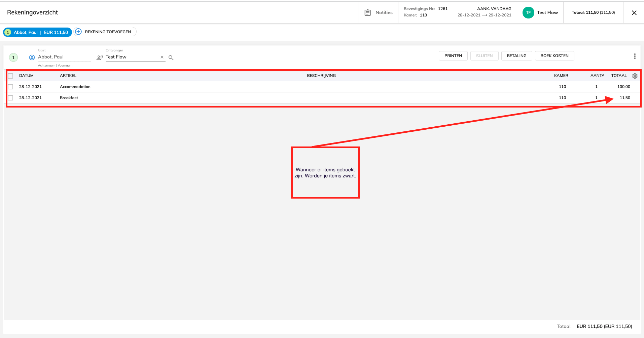The height and width of the screenshot is (338, 644).
Task: Click the PRINTEN button
Action: [x=453, y=56]
